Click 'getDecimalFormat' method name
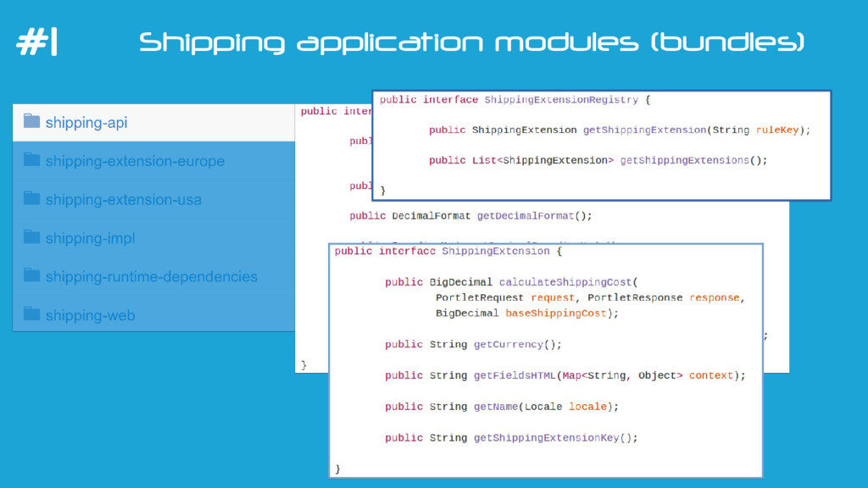 pyautogui.click(x=526, y=216)
